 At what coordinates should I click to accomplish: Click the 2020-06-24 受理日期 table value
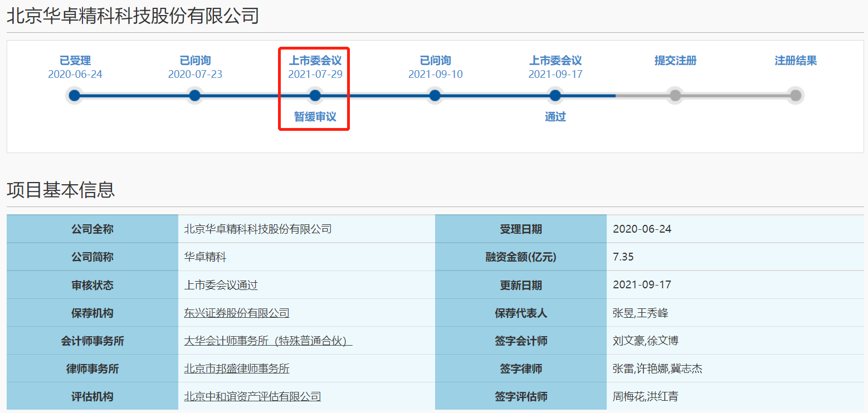pos(642,229)
